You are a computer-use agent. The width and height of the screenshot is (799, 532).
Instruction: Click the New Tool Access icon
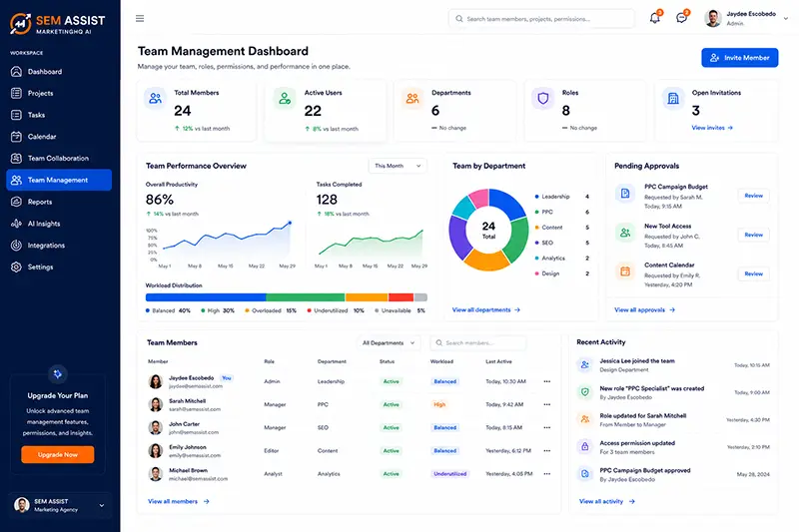pyautogui.click(x=625, y=233)
